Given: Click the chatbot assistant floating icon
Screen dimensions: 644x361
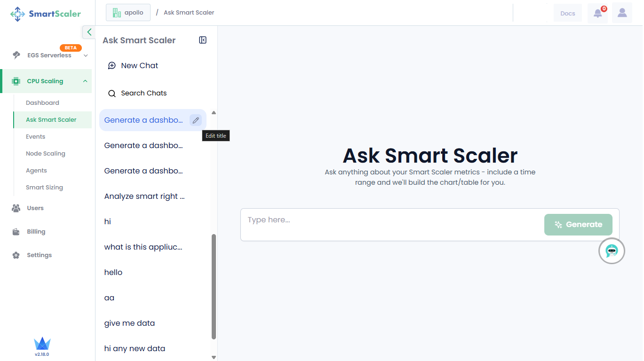Looking at the screenshot, I should point(612,251).
